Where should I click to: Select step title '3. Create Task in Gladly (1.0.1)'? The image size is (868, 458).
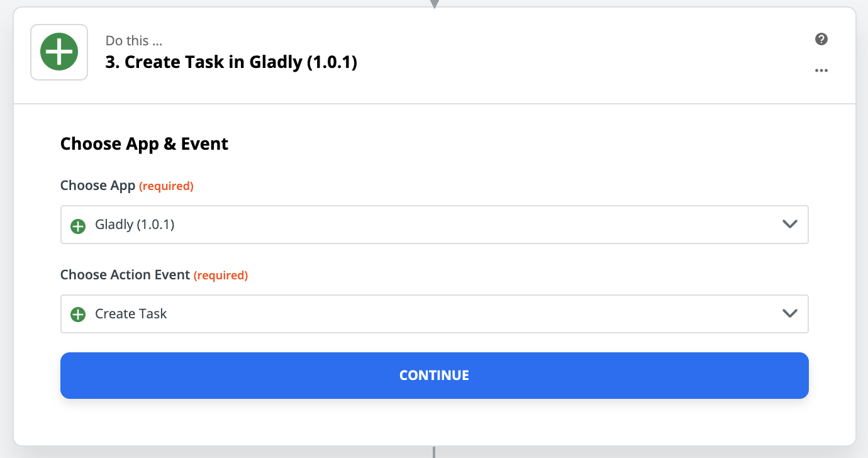pos(231,63)
